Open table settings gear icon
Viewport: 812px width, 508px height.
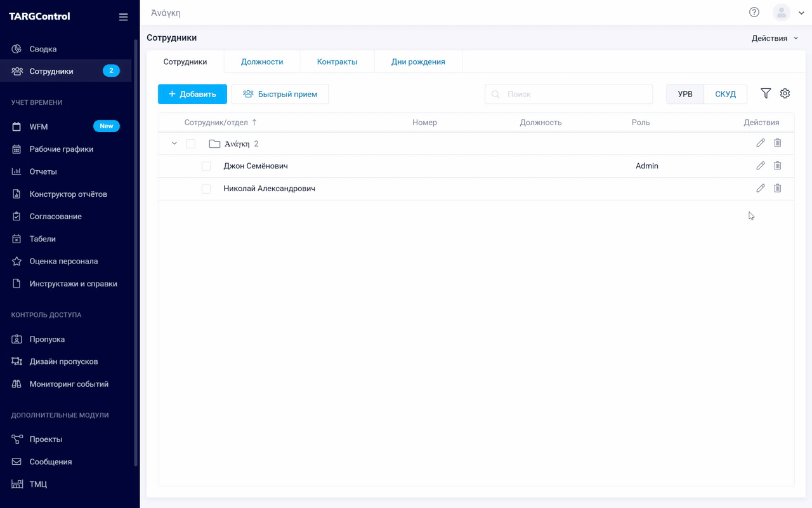click(x=785, y=94)
